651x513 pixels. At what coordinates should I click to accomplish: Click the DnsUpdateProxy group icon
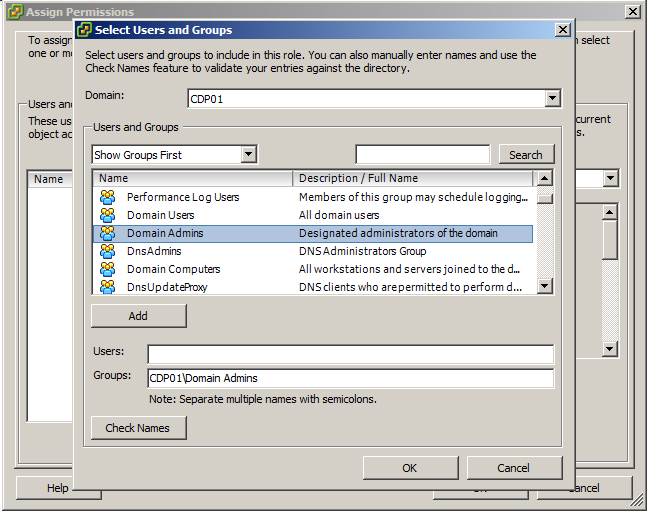[x=108, y=287]
